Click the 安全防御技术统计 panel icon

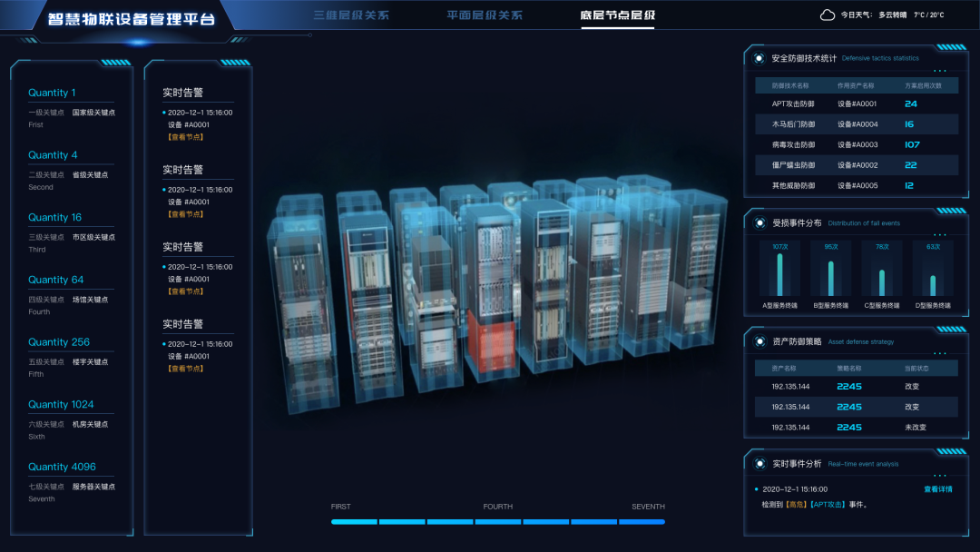pyautogui.click(x=759, y=58)
